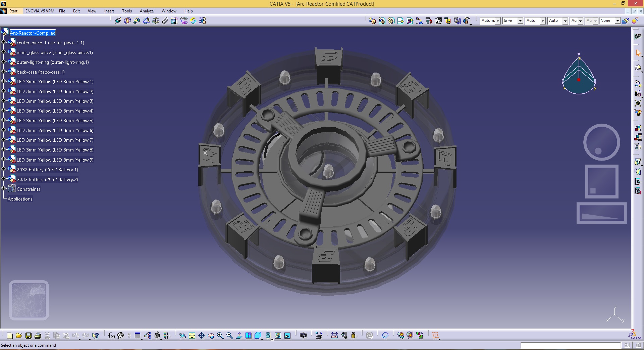Image resolution: width=644 pixels, height=350 pixels.
Task: Click the Painter brush icon in top toolbar
Action: [626, 20]
